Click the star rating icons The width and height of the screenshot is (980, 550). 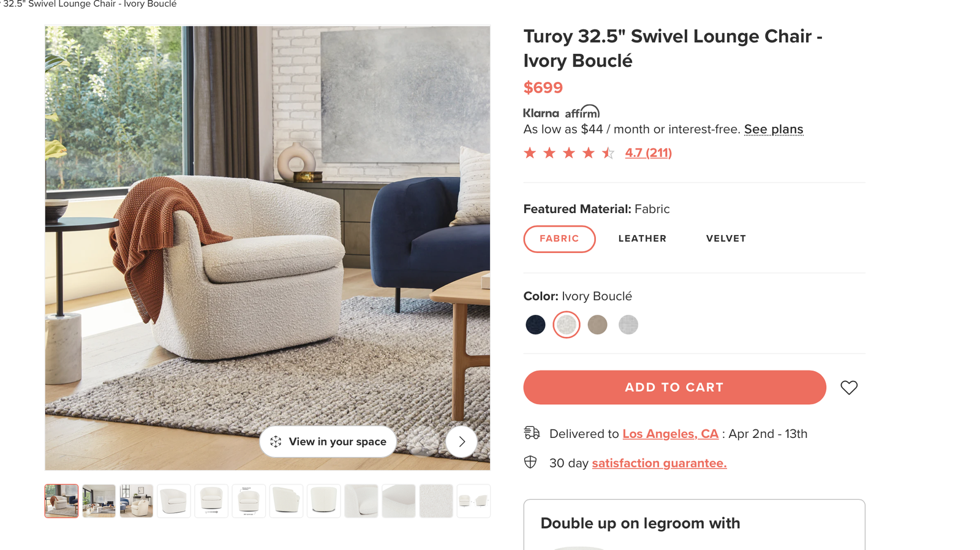pos(569,153)
